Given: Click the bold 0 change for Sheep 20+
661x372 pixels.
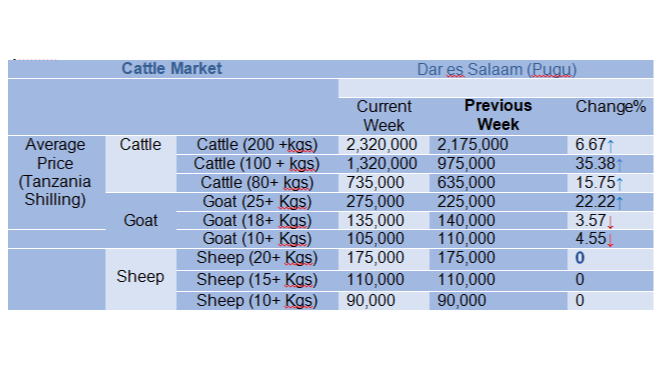Looking at the screenshot, I should [580, 258].
